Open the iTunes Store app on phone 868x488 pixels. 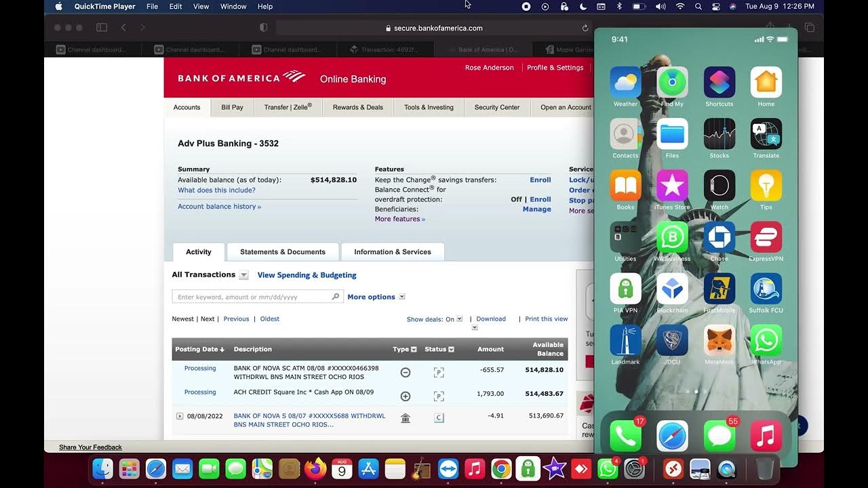click(x=672, y=186)
